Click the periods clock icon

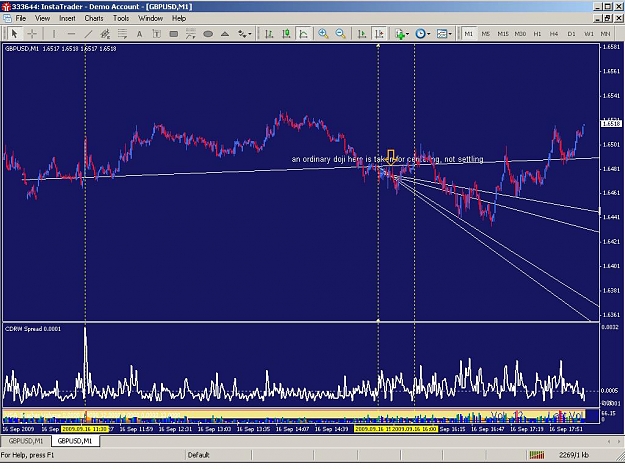(420, 34)
